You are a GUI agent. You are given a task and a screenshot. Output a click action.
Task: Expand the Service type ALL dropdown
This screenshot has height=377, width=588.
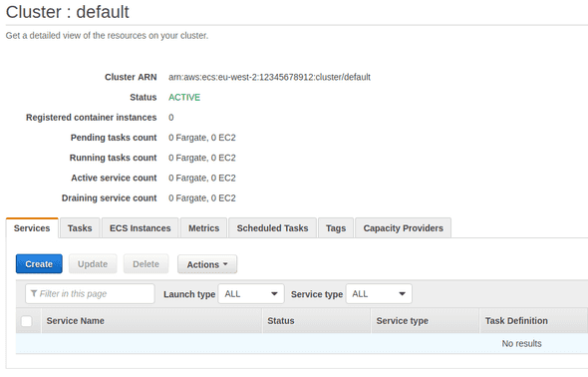point(379,294)
